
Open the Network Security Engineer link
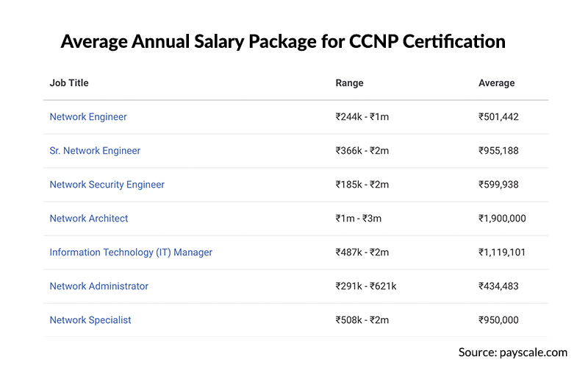pos(107,185)
